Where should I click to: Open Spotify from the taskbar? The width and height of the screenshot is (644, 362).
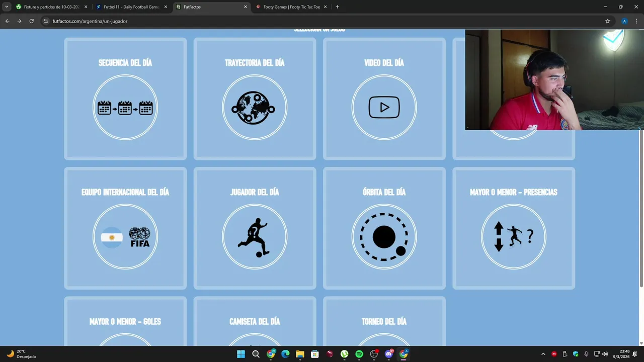click(x=359, y=354)
